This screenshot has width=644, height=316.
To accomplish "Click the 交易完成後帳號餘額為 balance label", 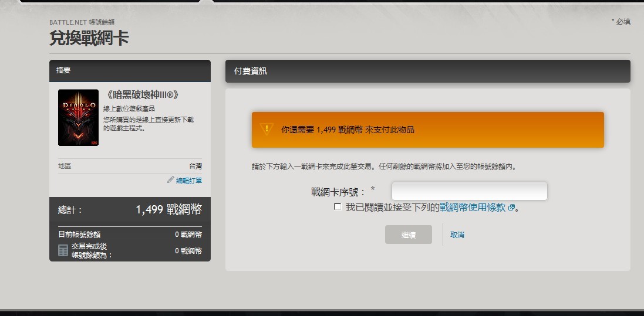I will tap(92, 250).
